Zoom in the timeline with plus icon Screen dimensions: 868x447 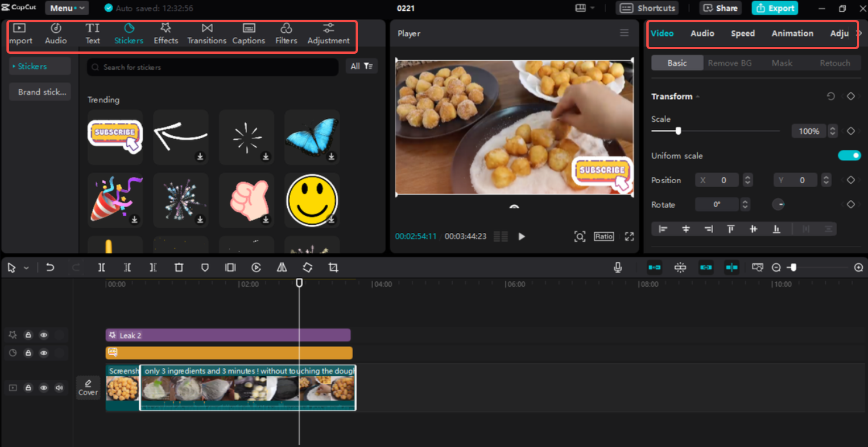pos(859,267)
